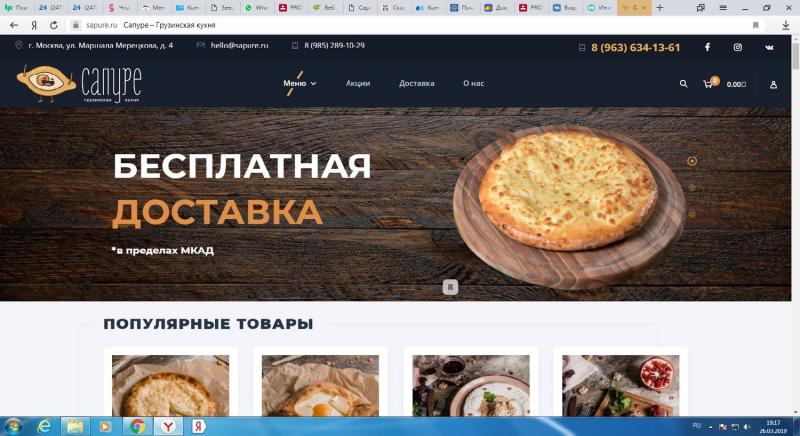Launch Chrome from the taskbar

[137, 426]
